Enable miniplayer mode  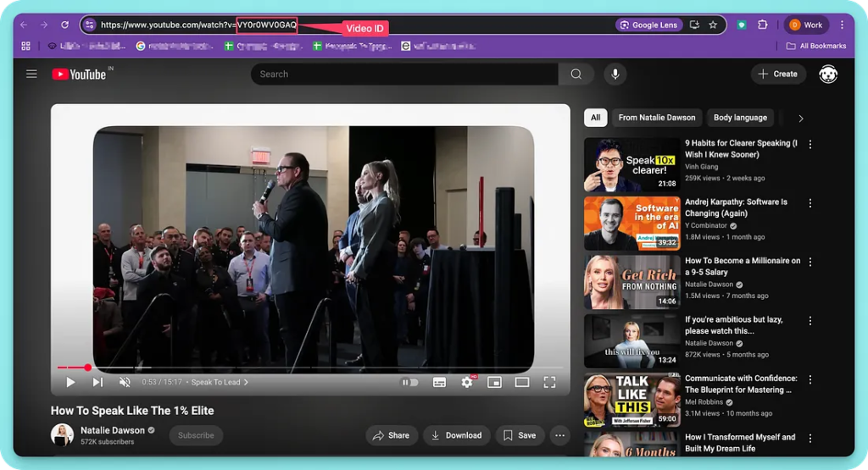[x=494, y=382]
